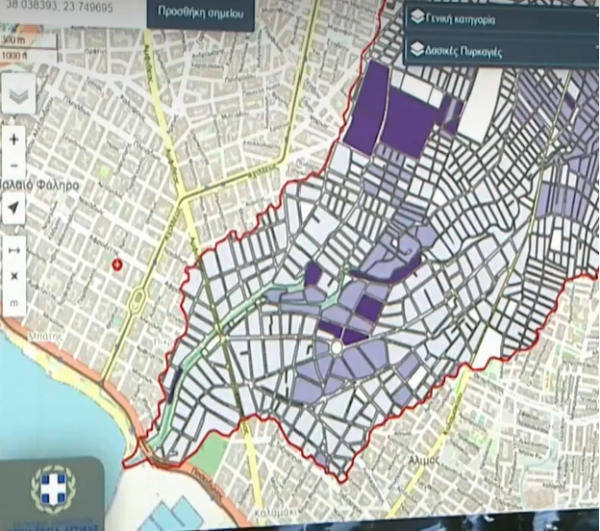Open the layers panel chevron button
The width and height of the screenshot is (600, 531).
(19, 96)
